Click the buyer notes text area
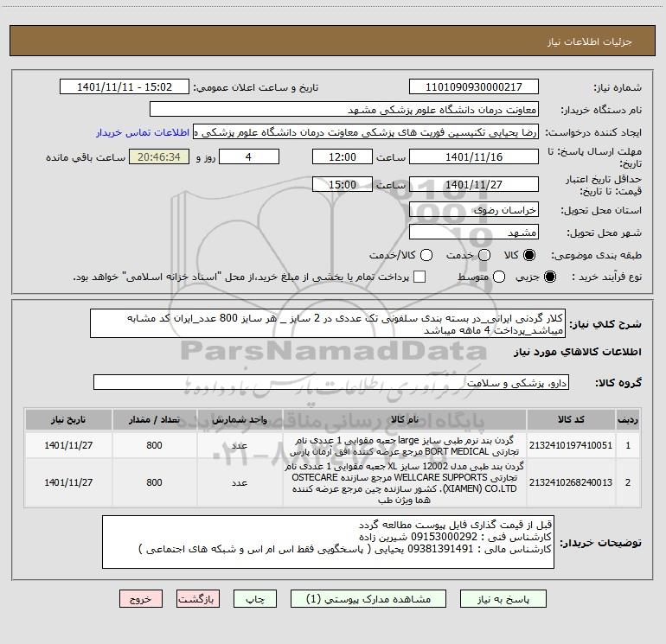This screenshot has width=666, height=644. (x=328, y=542)
